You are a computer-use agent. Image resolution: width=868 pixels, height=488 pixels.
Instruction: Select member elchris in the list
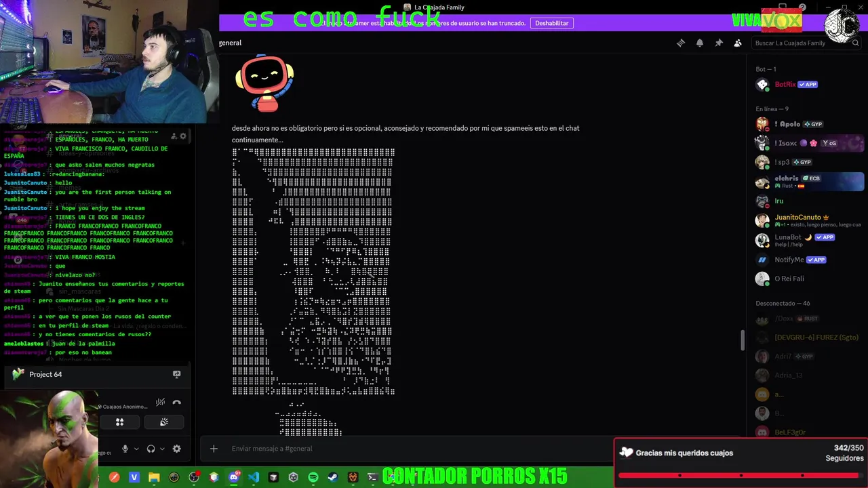click(x=807, y=182)
